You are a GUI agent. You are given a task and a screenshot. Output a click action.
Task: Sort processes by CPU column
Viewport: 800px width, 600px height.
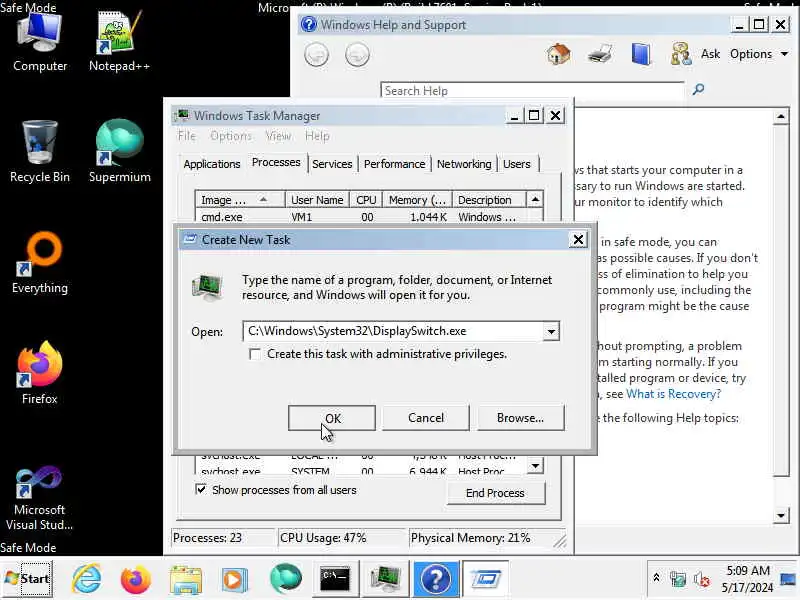[x=366, y=199]
